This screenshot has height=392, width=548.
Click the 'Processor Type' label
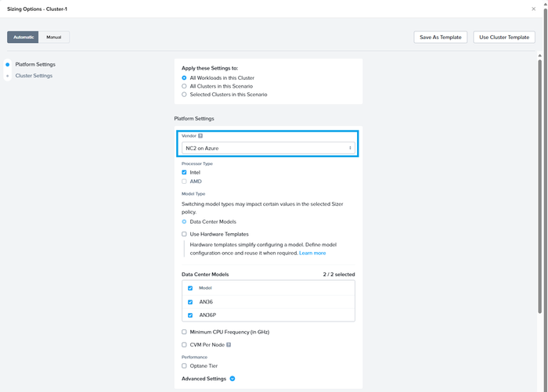197,164
